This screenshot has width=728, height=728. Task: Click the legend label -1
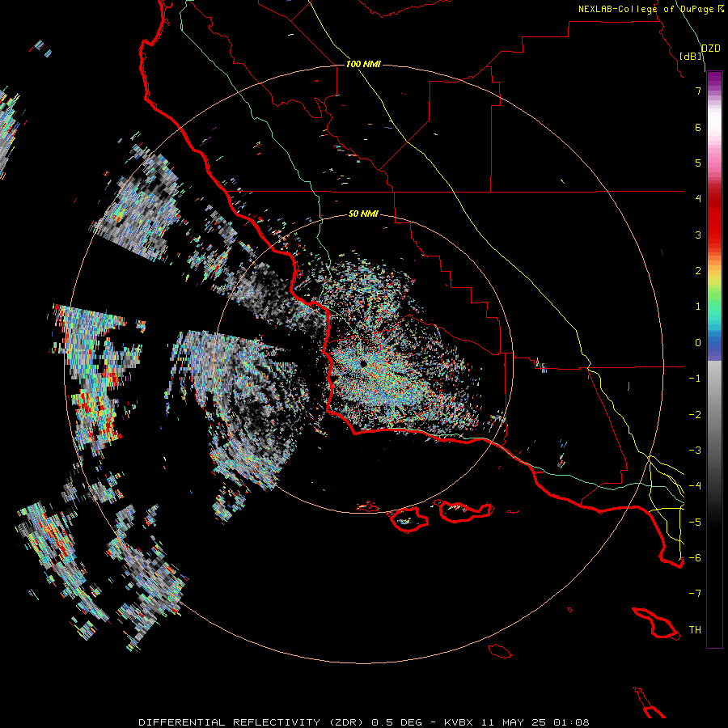pos(695,379)
